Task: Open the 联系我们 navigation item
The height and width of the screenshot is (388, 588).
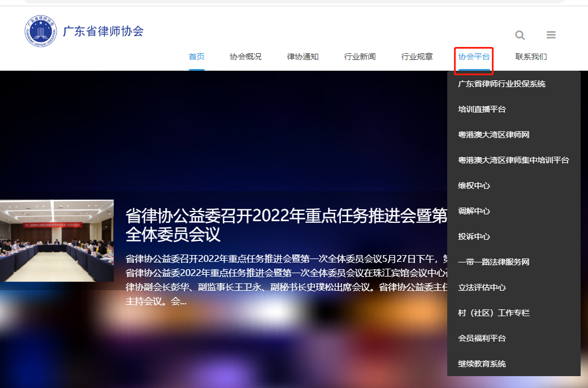Action: 531,57
